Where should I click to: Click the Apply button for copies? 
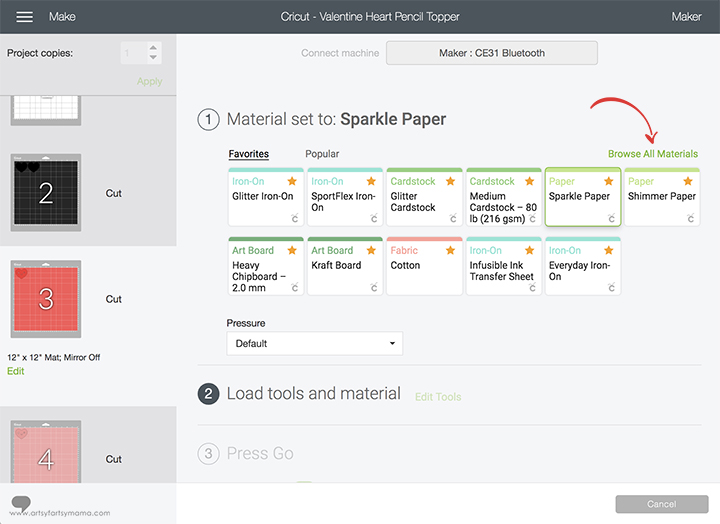(x=149, y=81)
